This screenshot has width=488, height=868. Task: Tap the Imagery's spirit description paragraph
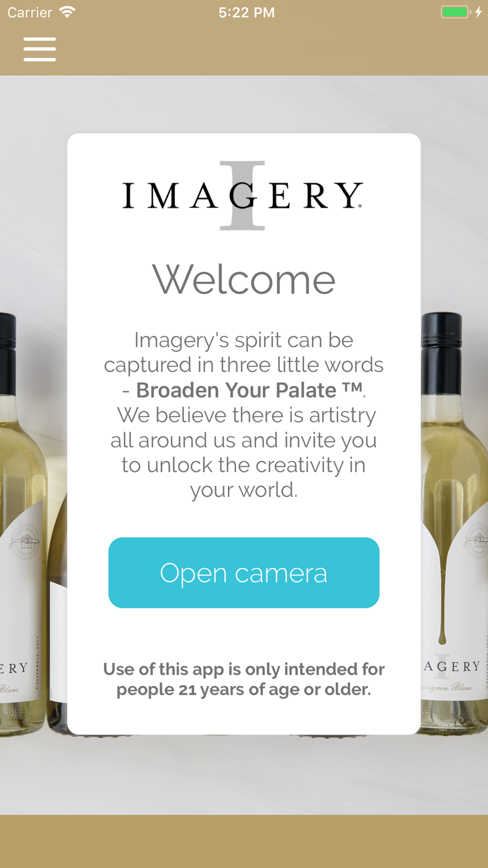pos(244,414)
